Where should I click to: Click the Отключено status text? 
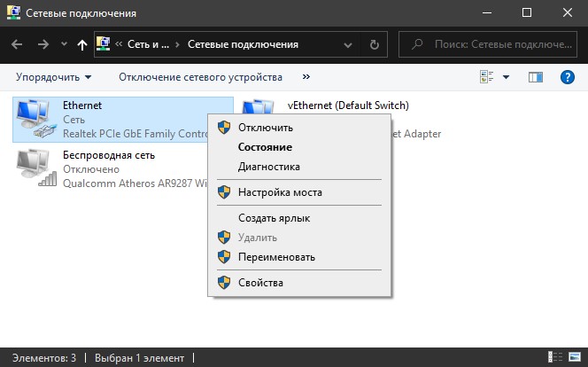[x=91, y=169]
